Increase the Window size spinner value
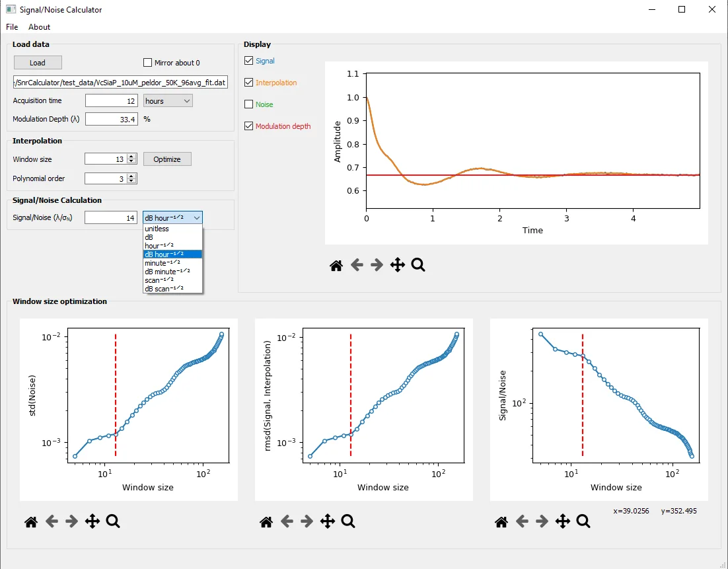Image resolution: width=728 pixels, height=569 pixels. pyautogui.click(x=132, y=157)
